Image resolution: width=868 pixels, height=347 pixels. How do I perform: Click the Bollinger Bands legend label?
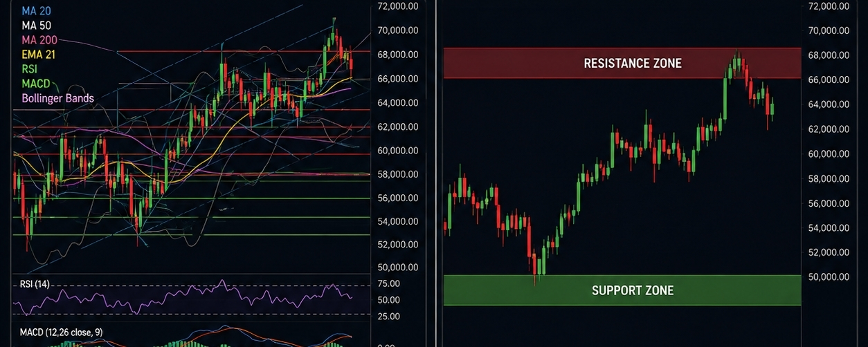point(57,98)
